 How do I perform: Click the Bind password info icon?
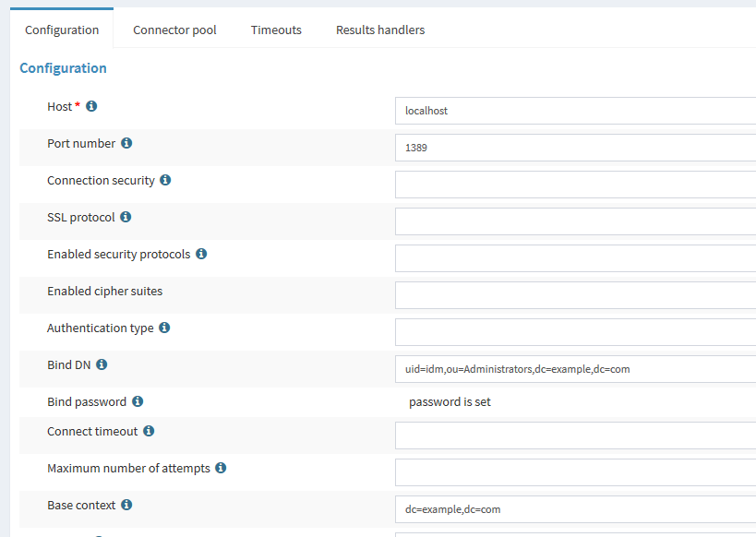coord(138,402)
